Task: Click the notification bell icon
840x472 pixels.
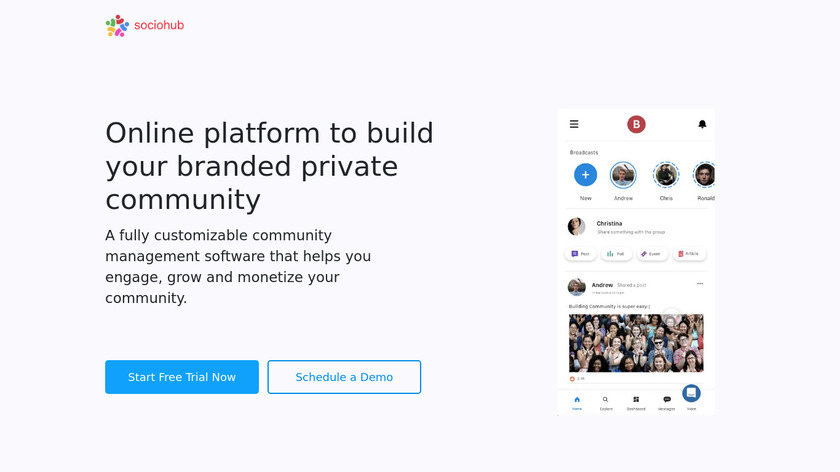Action: [702, 124]
